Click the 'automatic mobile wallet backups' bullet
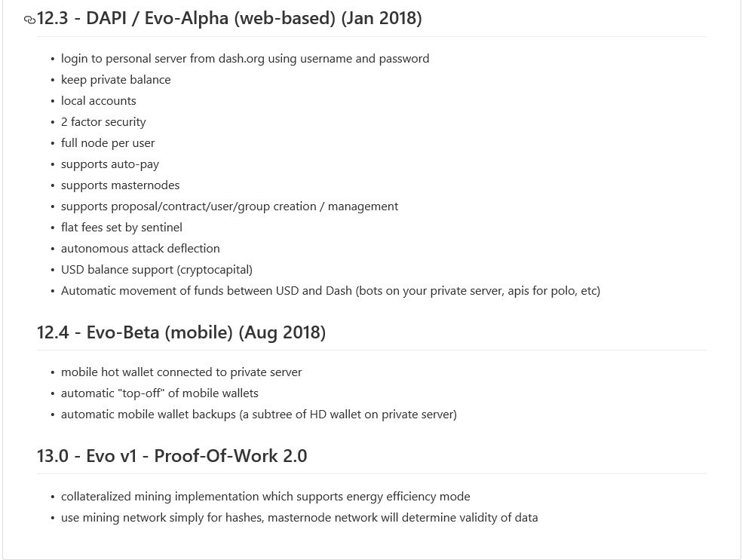The image size is (742, 560). click(259, 415)
